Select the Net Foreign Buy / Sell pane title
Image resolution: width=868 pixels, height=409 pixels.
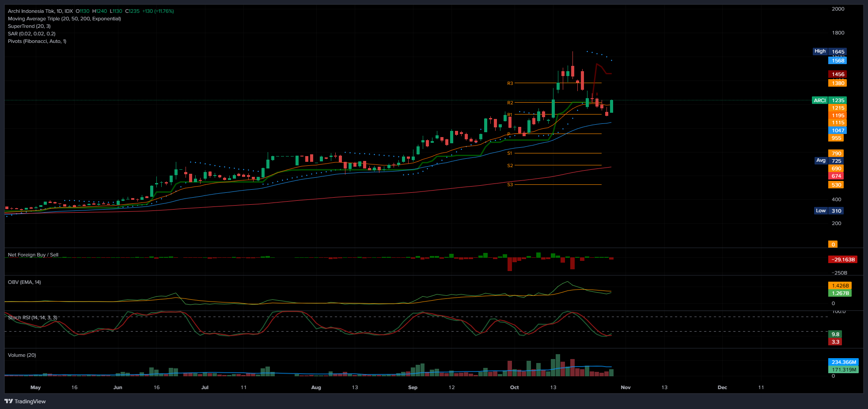pyautogui.click(x=33, y=255)
